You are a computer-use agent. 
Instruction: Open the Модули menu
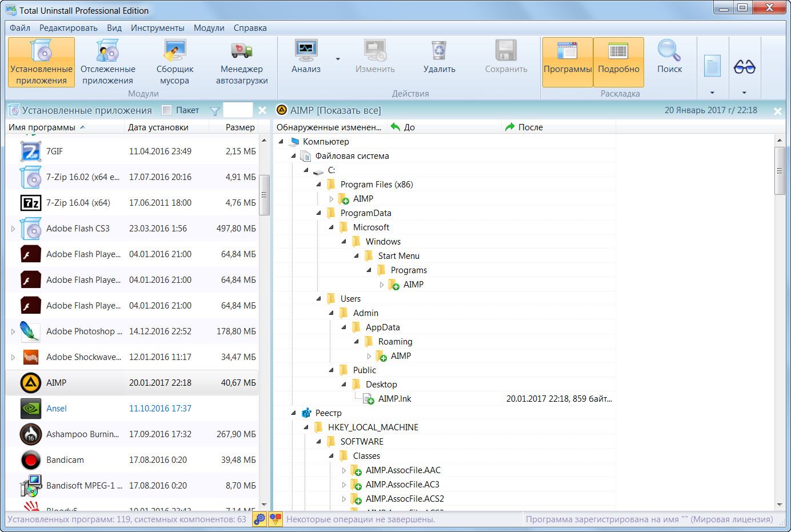pyautogui.click(x=209, y=27)
